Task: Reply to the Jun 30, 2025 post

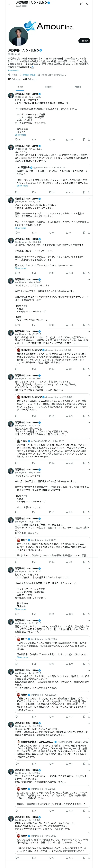Action: point(16,192)
